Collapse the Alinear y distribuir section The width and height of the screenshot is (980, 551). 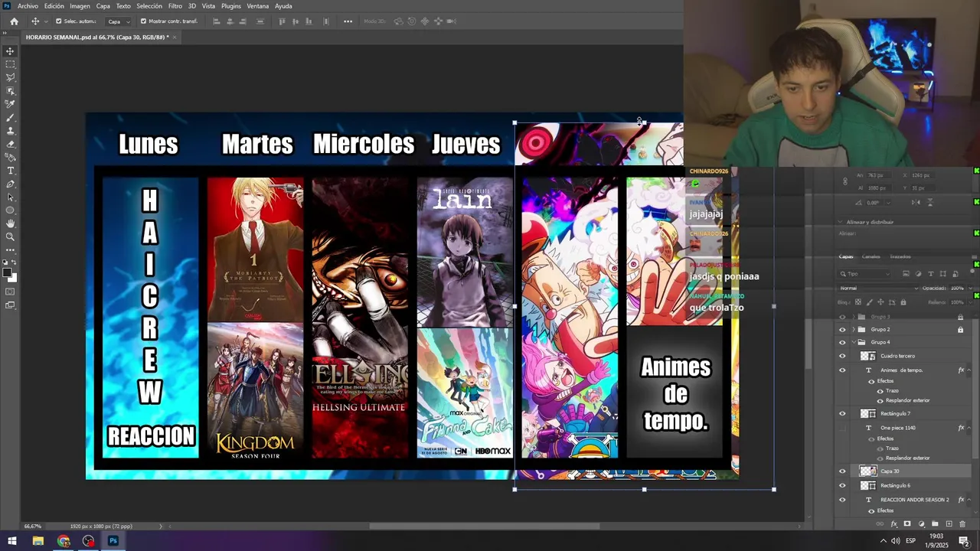[x=840, y=222]
